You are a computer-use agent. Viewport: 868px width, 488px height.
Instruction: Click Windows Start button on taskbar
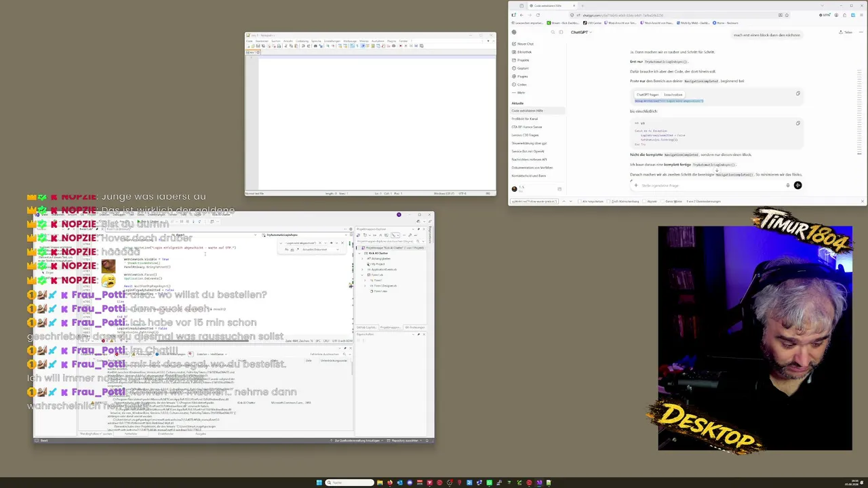pyautogui.click(x=319, y=483)
